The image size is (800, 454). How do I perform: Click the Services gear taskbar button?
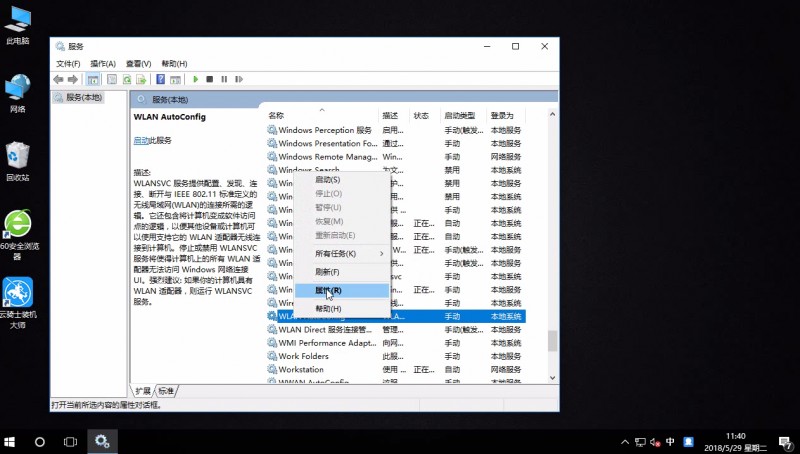click(102, 442)
